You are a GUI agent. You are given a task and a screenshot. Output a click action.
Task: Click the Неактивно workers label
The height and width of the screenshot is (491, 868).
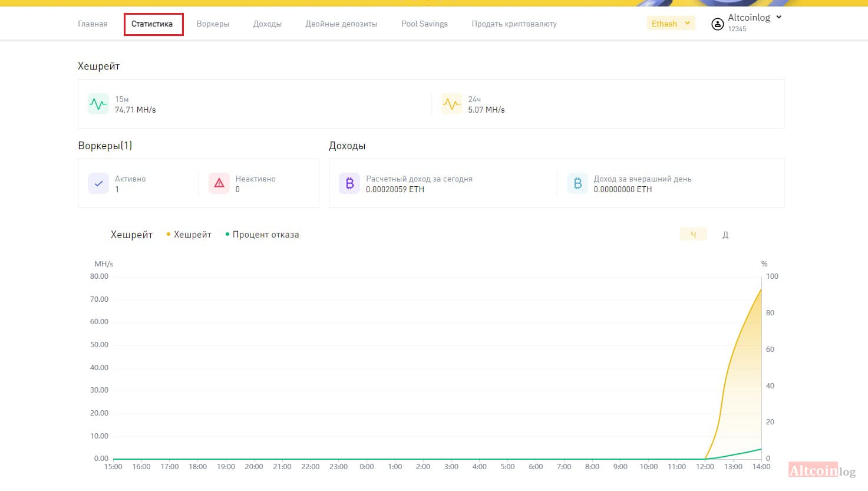coord(256,179)
